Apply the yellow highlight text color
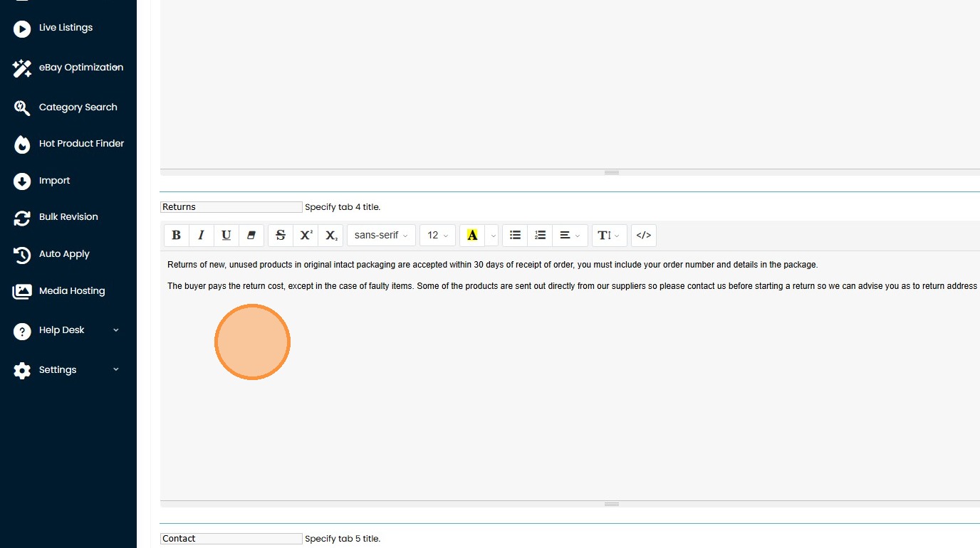 coord(472,236)
